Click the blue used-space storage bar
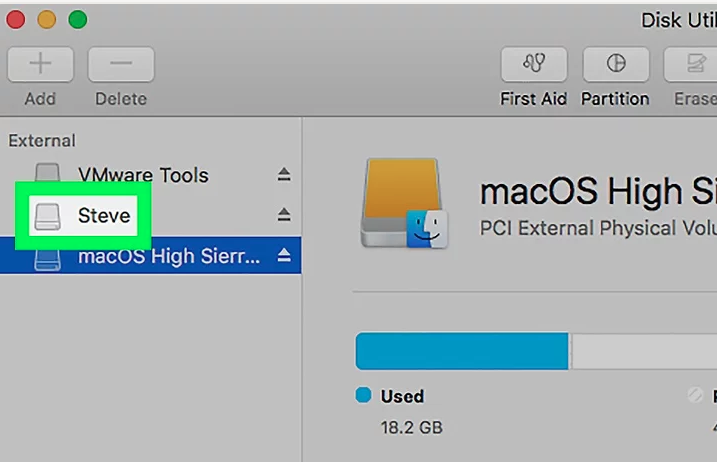Image resolution: width=717 pixels, height=462 pixels. (462, 351)
